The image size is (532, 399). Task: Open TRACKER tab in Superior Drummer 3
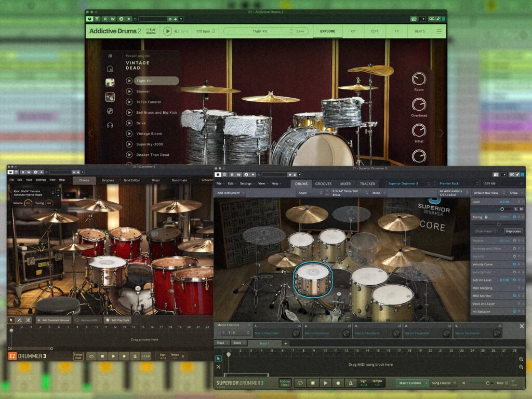367,183
